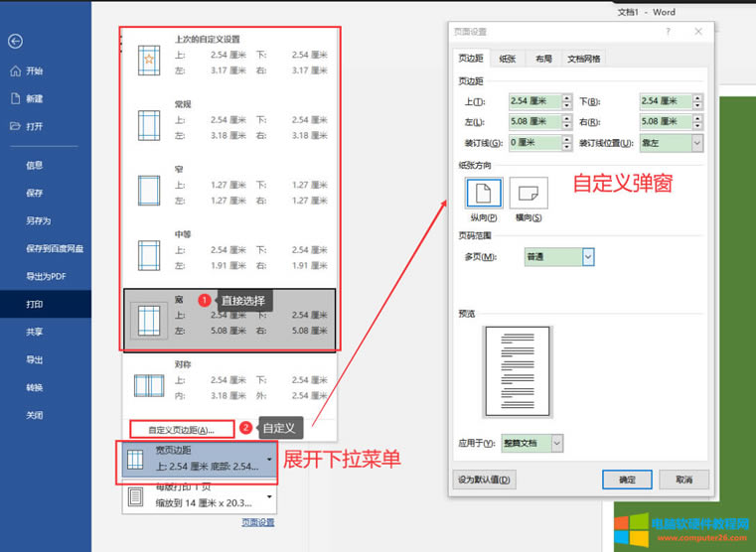Select the 窄 narrow margin preset
The image size is (756, 552).
(148, 189)
